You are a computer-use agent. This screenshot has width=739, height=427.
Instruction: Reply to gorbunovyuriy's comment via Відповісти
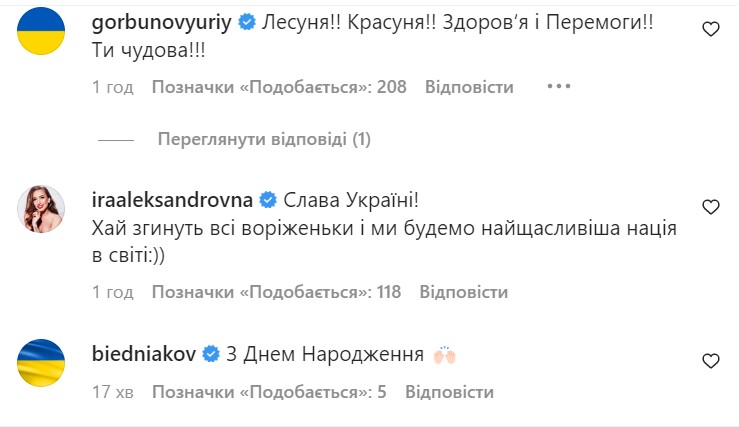tap(469, 87)
